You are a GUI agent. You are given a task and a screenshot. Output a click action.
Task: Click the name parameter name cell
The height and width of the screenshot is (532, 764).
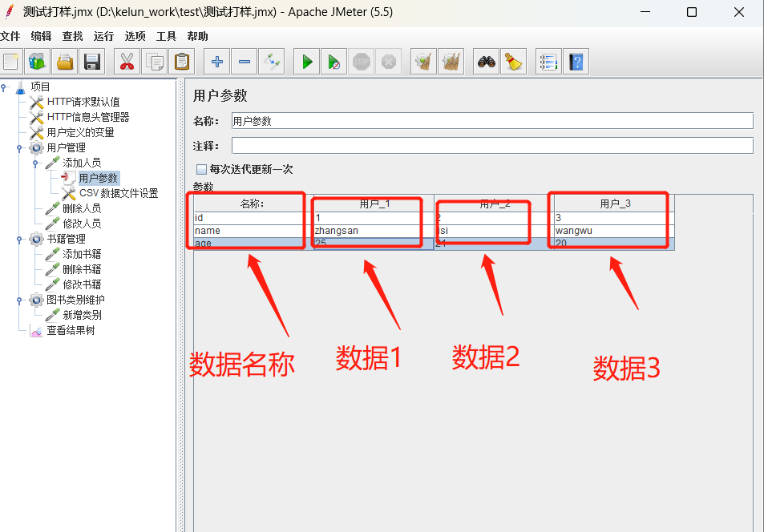coord(253,231)
